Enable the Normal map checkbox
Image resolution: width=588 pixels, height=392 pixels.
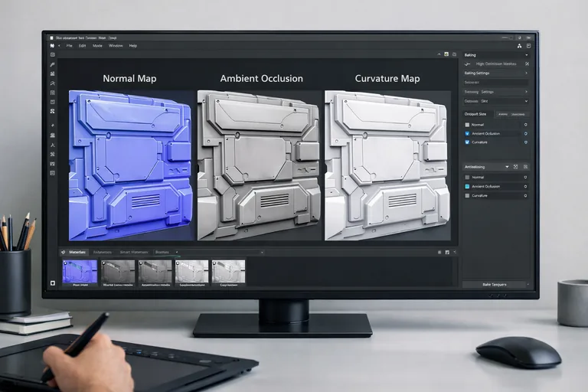[x=468, y=124]
